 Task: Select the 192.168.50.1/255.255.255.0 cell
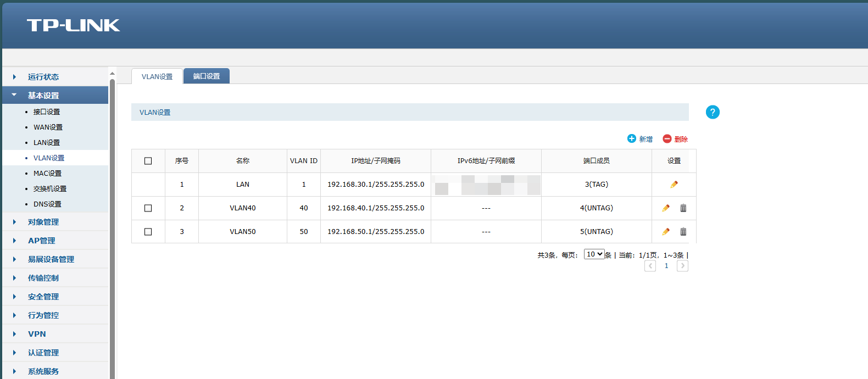tap(376, 232)
